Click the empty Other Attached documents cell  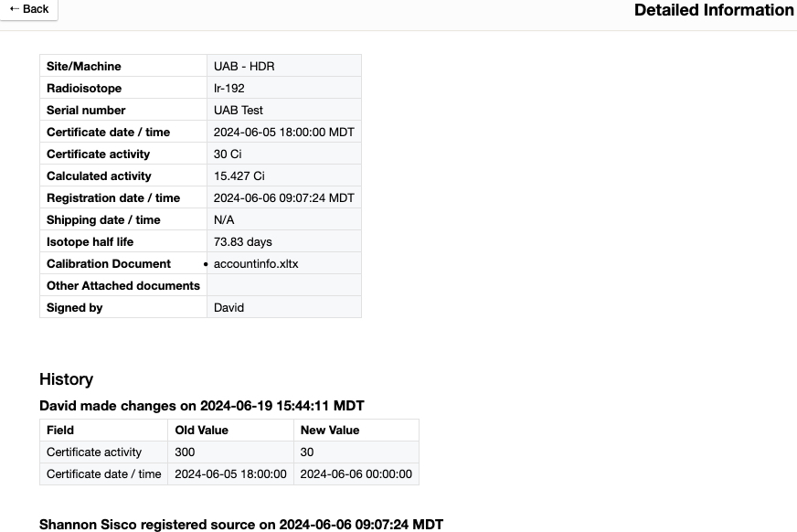(x=283, y=286)
